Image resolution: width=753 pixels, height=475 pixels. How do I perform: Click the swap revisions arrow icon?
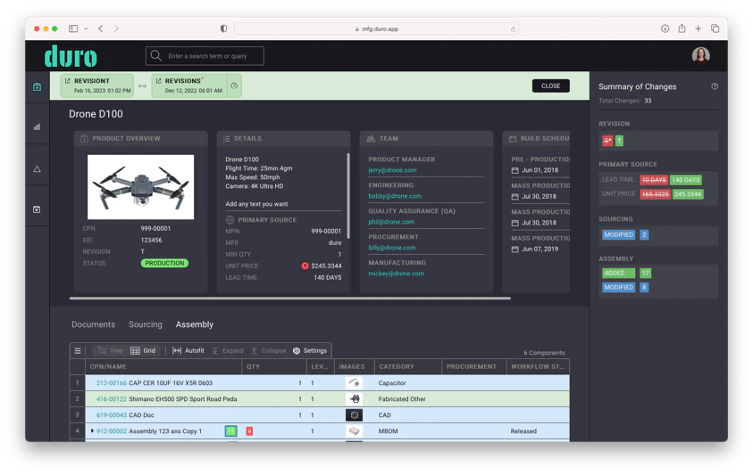[x=143, y=86]
